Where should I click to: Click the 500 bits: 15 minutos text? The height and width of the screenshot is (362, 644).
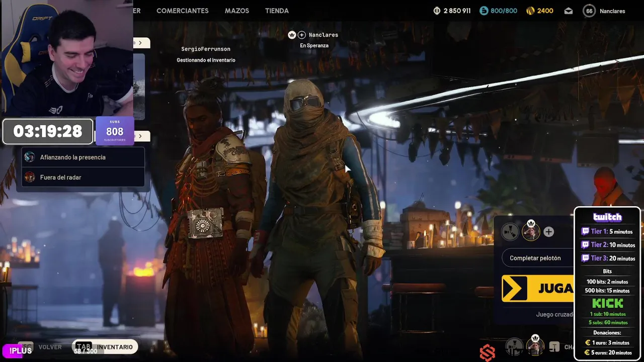[607, 291]
